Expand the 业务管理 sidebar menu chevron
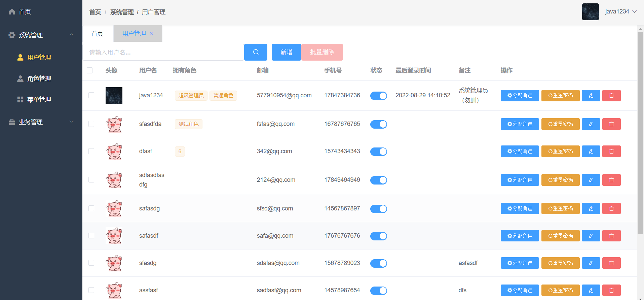 coord(71,122)
